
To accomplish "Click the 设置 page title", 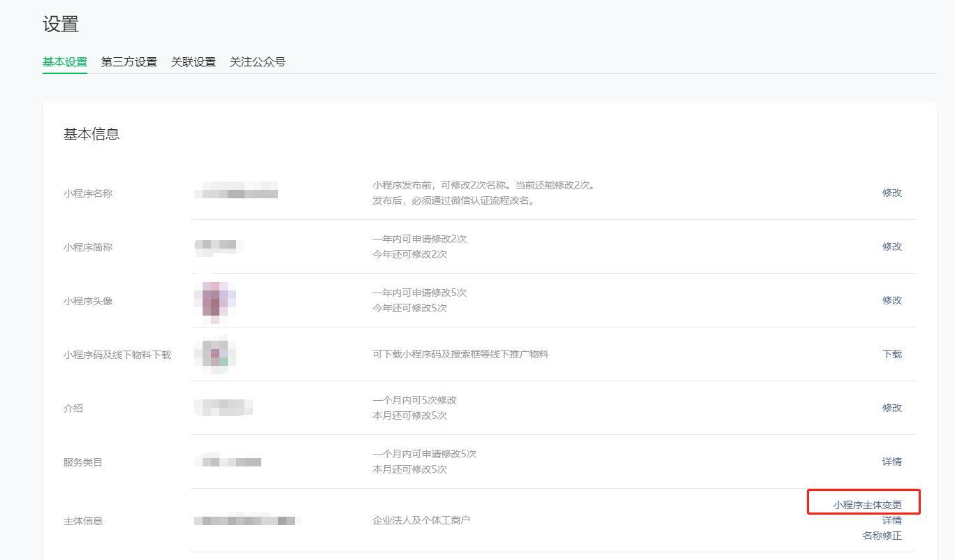I will (61, 24).
